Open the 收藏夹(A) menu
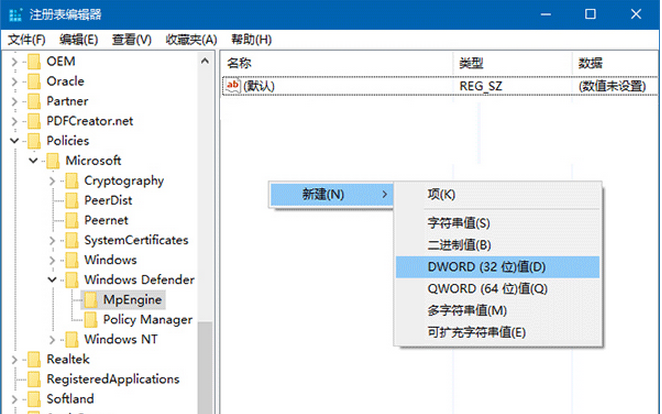Viewport: 662px width, 414px height. click(x=191, y=40)
